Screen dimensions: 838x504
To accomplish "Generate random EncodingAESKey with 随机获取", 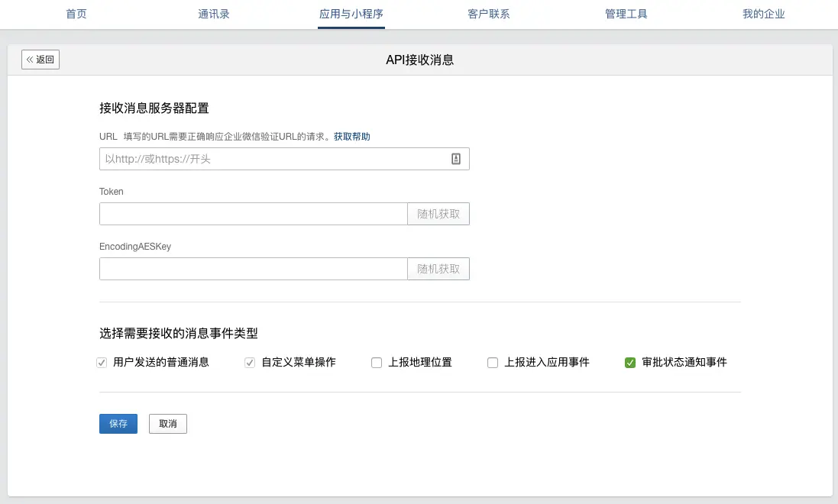I will pyautogui.click(x=438, y=269).
